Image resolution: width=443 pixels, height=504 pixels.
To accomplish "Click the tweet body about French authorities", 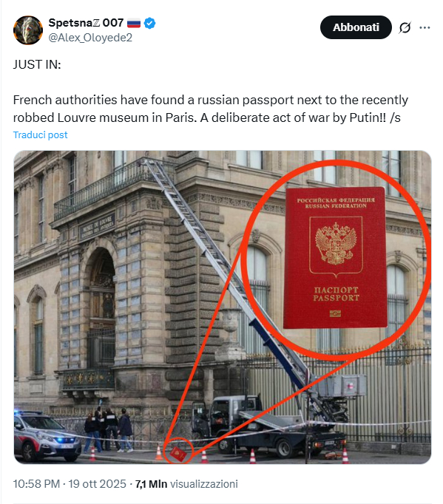I will [210, 109].
